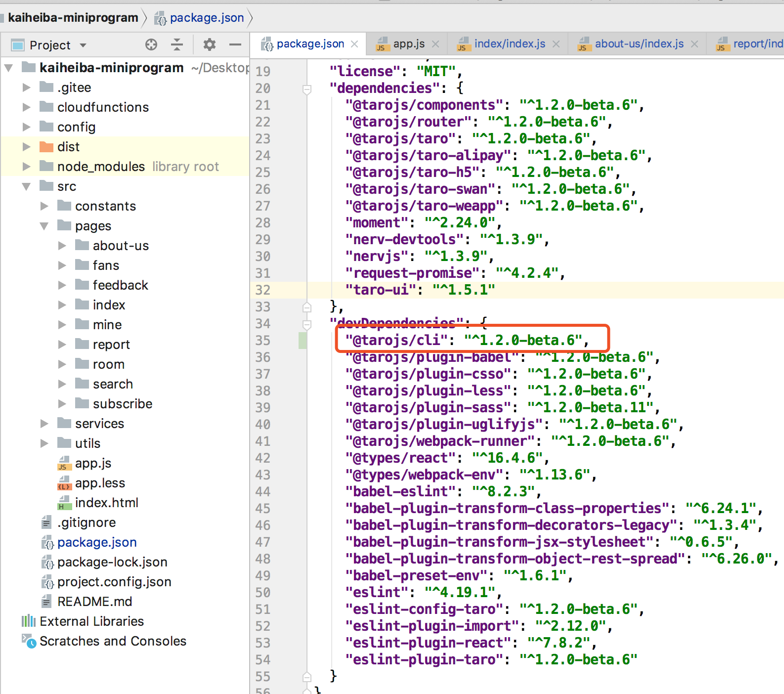
Task: Close the index/index.js tab
Action: pyautogui.click(x=556, y=44)
